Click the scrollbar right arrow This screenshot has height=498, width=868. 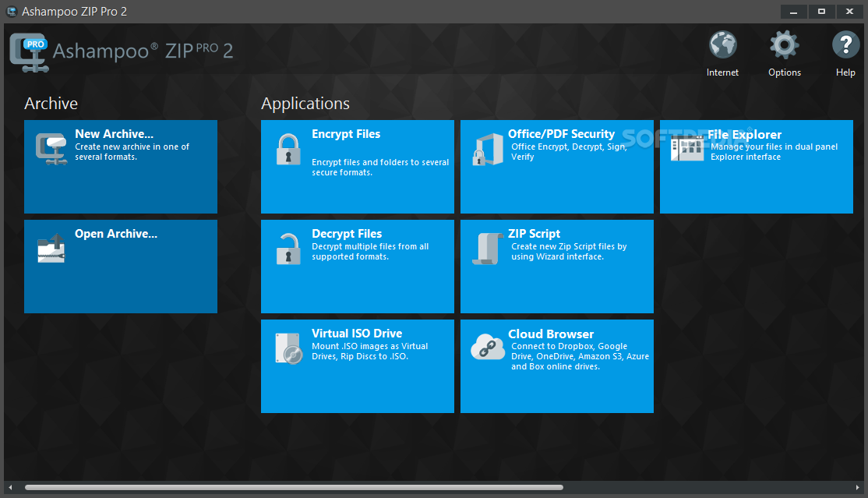point(858,487)
